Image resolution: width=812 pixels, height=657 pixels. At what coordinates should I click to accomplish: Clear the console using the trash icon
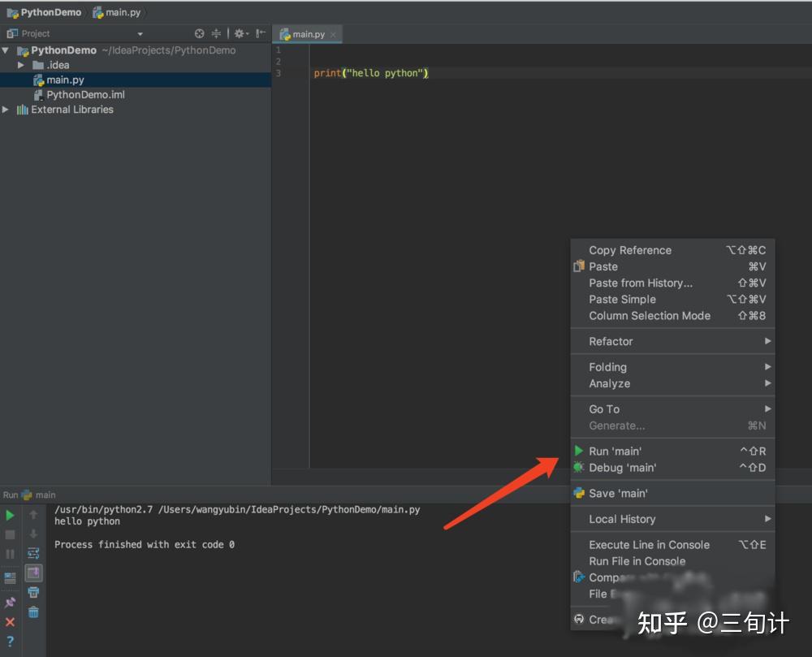pos(32,610)
